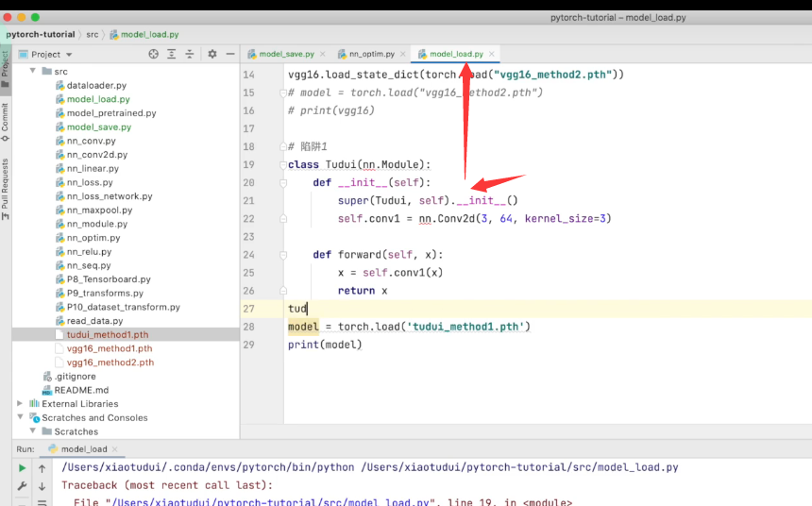Select P9_transforms.py file
Image resolution: width=812 pixels, height=506 pixels.
pyautogui.click(x=105, y=294)
